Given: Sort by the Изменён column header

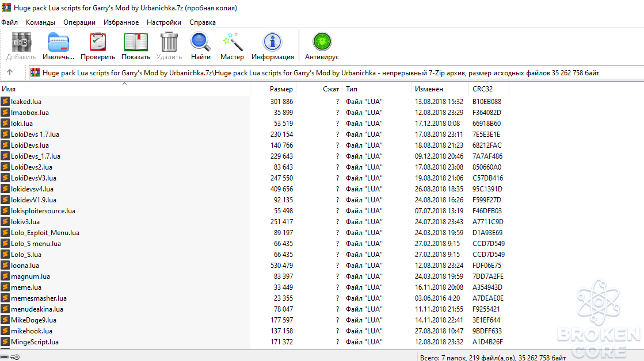Looking at the screenshot, I should (440, 89).
